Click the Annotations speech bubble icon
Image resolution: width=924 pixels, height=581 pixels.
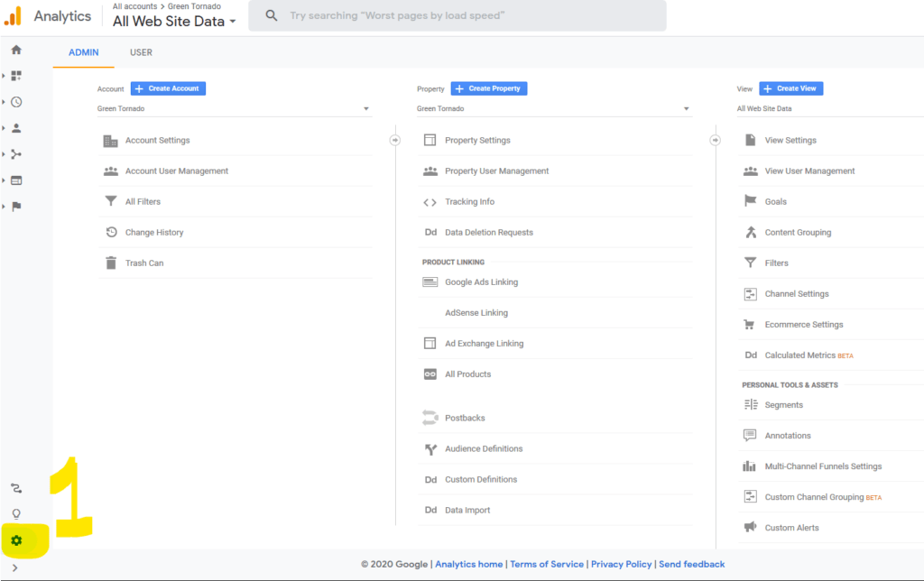point(750,436)
